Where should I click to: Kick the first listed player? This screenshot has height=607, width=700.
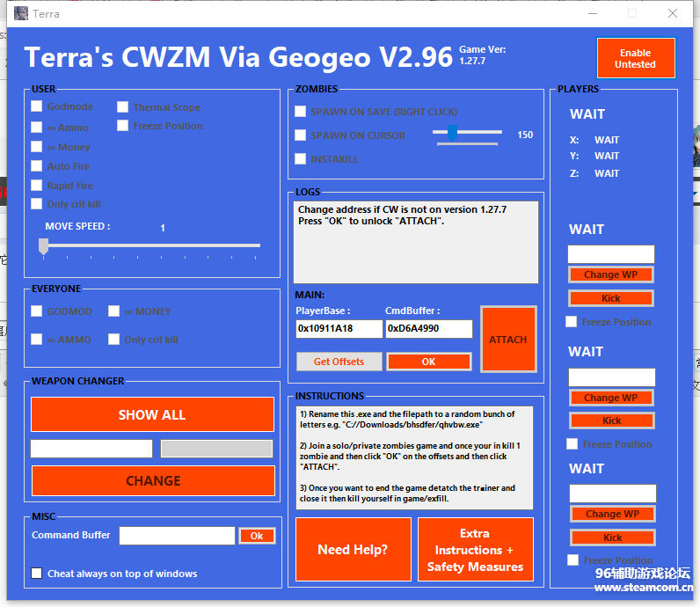[x=611, y=298]
